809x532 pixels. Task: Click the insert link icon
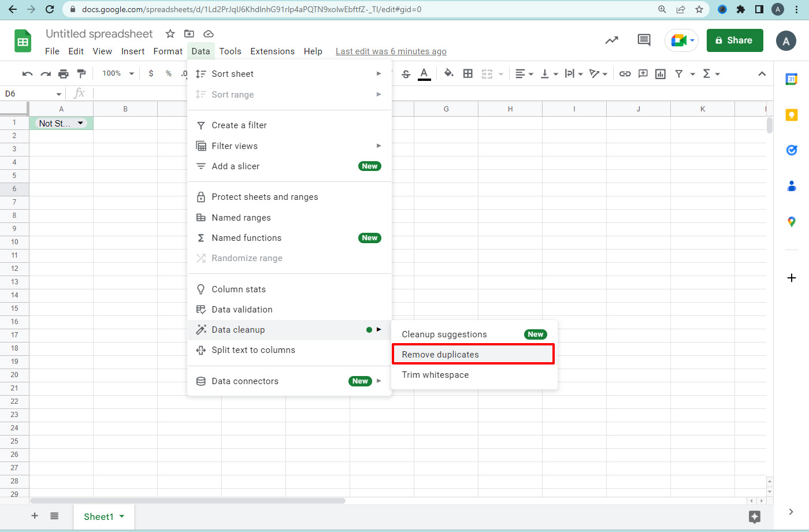coord(625,73)
